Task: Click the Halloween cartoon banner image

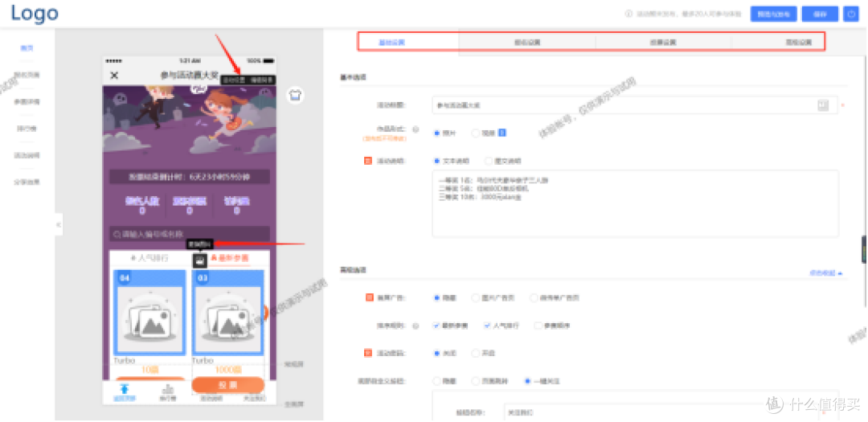Action: pyautogui.click(x=190, y=120)
